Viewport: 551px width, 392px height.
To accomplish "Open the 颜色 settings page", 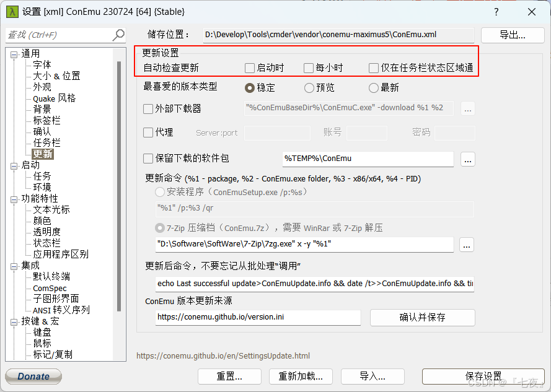I will point(42,220).
